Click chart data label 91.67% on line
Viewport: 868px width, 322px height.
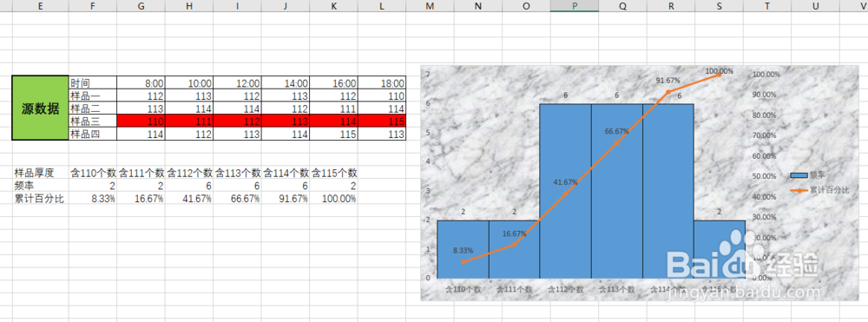coord(667,80)
